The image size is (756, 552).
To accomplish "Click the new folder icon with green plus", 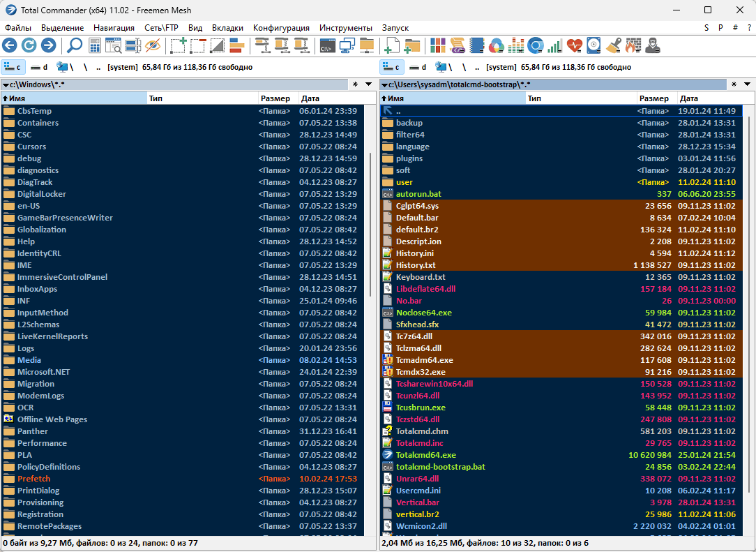I will point(412,46).
